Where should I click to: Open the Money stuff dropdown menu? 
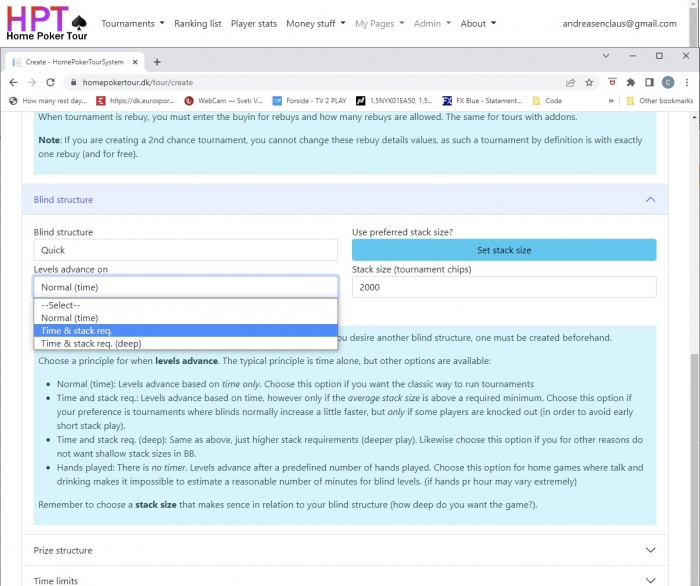[x=316, y=24]
